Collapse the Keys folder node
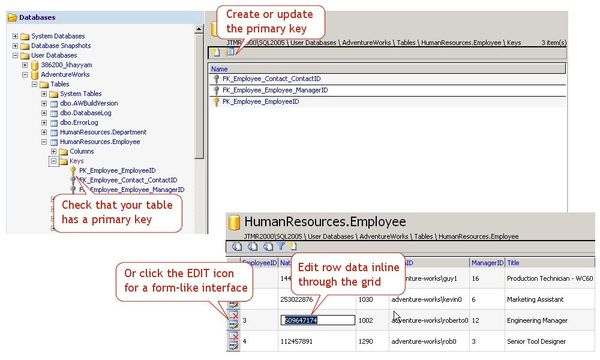 point(54,161)
